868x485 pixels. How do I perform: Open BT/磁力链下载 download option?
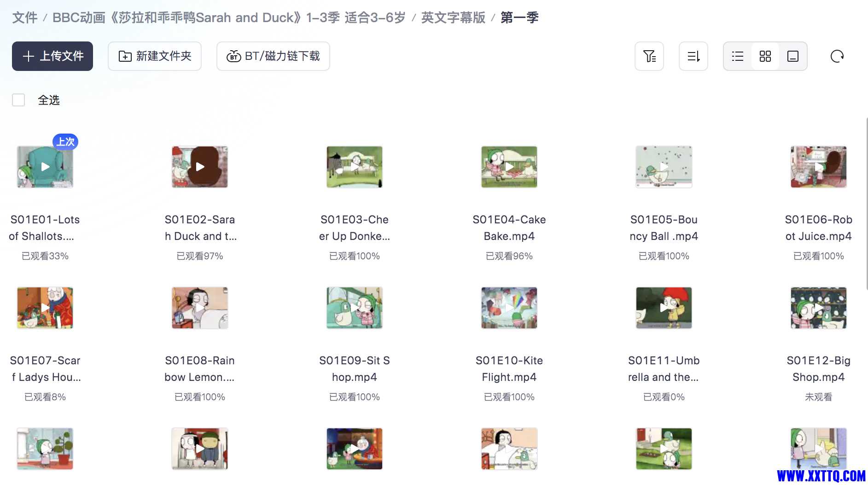(x=273, y=56)
